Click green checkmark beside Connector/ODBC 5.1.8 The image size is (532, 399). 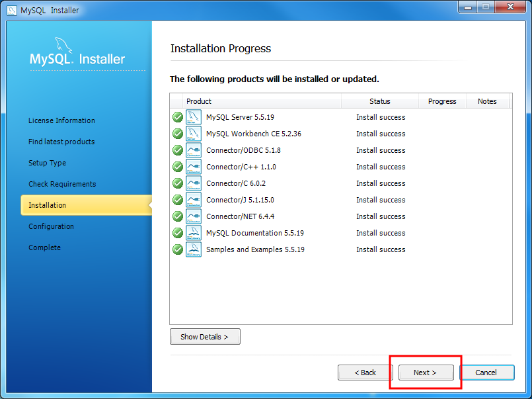(178, 150)
